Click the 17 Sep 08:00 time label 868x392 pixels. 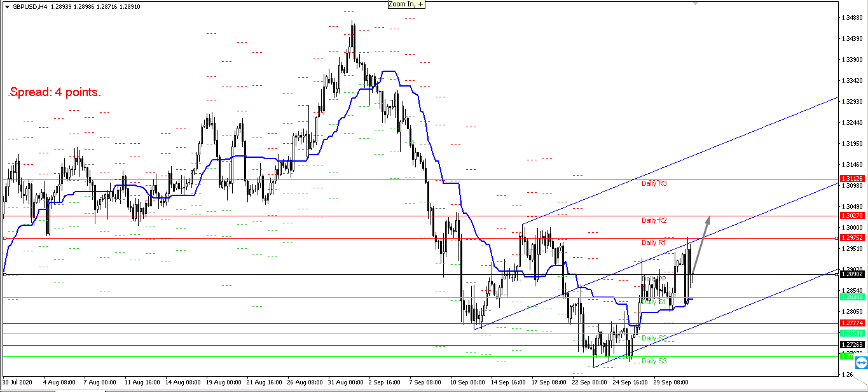pyautogui.click(x=549, y=383)
